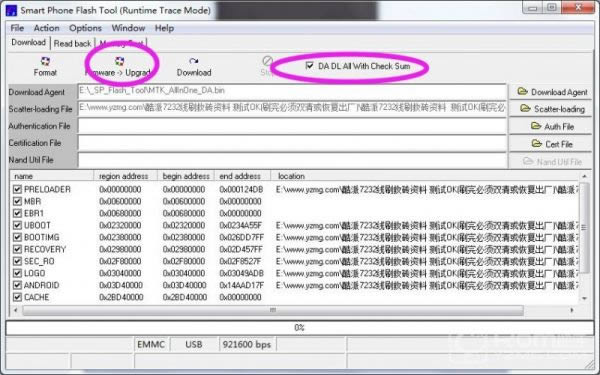Click the name column header

[52, 176]
